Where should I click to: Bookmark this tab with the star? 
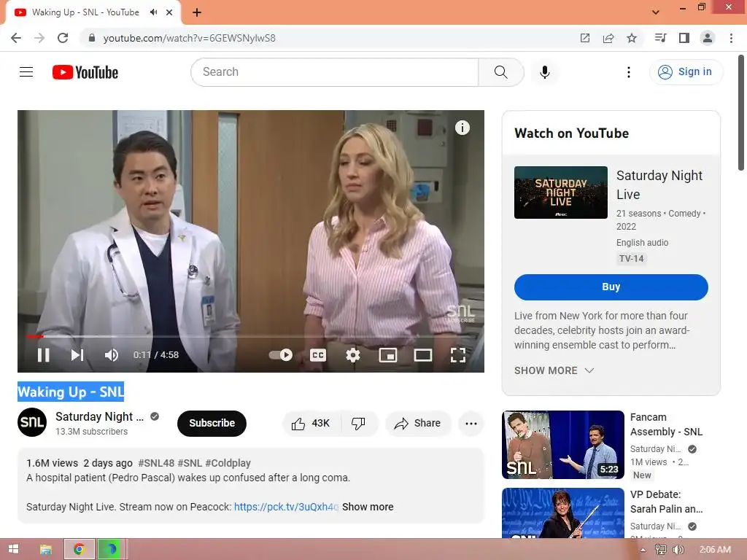click(x=632, y=38)
